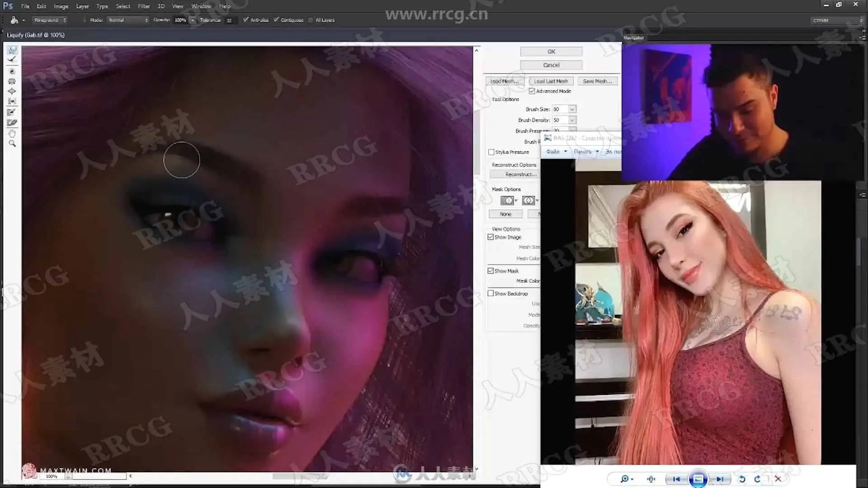Go to next image in photo viewer
868x488 pixels.
click(x=720, y=479)
